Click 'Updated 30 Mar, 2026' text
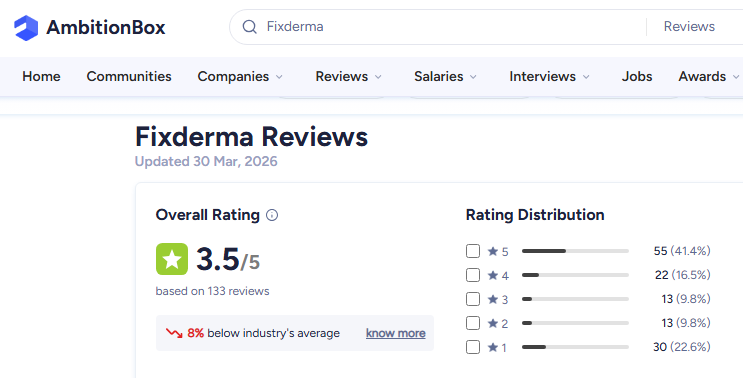Image resolution: width=743 pixels, height=378 pixels. tap(206, 162)
